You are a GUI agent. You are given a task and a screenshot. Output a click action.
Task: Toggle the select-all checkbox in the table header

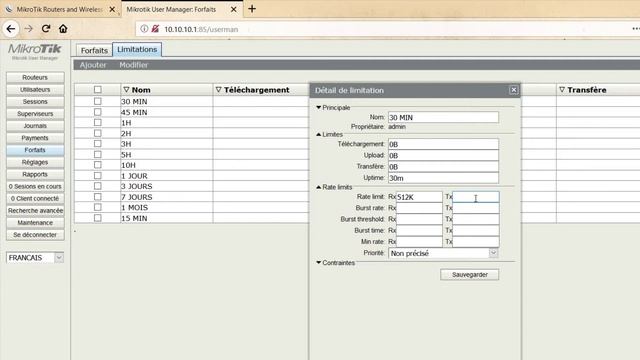98,89
